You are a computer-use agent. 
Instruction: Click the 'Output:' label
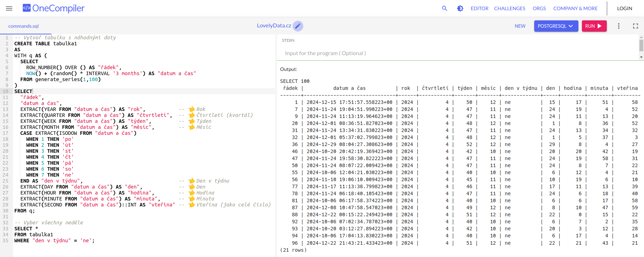[288, 69]
